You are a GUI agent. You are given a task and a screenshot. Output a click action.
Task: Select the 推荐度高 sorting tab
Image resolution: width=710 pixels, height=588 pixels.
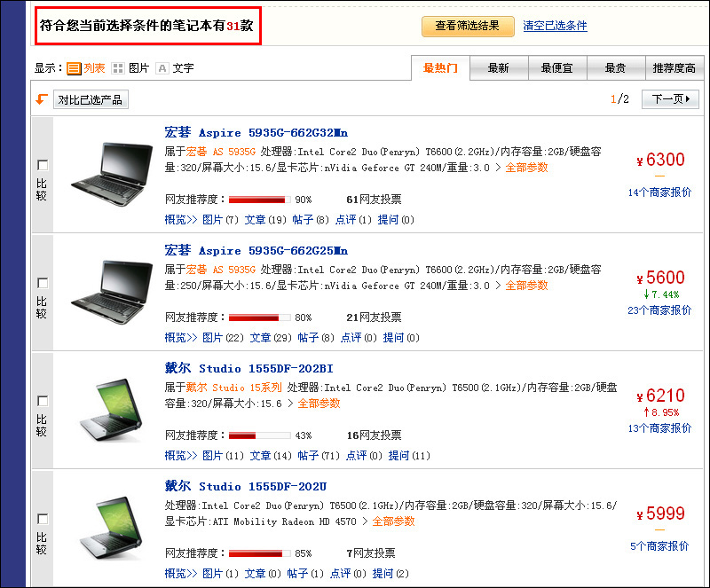[674, 68]
